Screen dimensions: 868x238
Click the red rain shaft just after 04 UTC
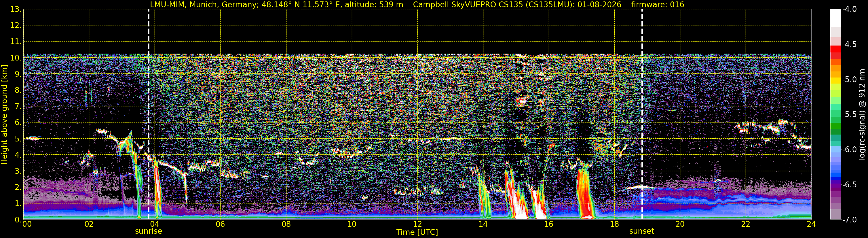[157, 187]
